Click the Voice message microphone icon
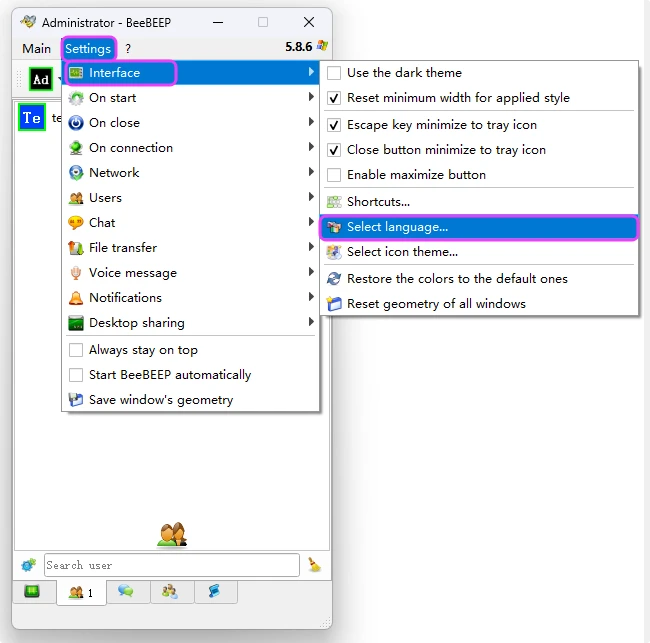Viewport: 650px width, 643px height. coord(76,273)
